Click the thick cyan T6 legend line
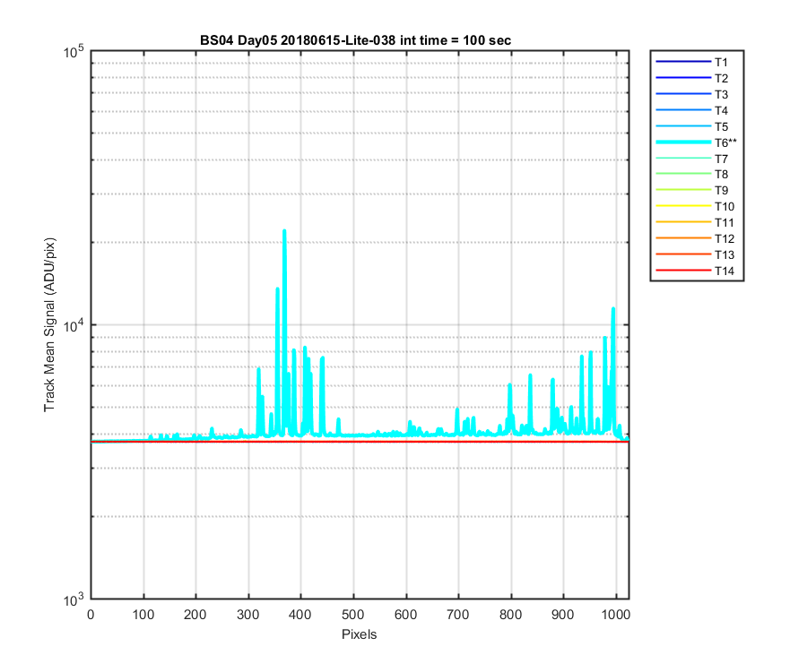Image resolution: width=807 pixels, height=672 pixels. 683,142
